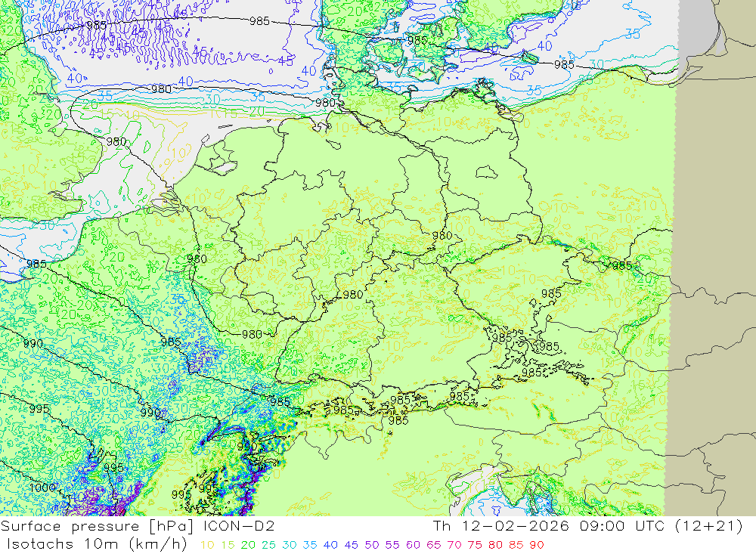This screenshot has height=554, width=756.
Task: Select the 25 value in the isotach legend
Action: pyautogui.click(x=268, y=546)
